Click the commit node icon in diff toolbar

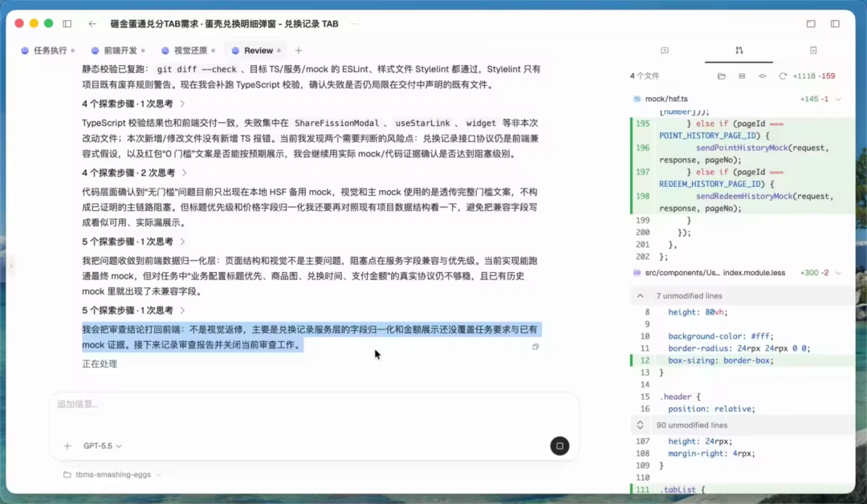[763, 76]
